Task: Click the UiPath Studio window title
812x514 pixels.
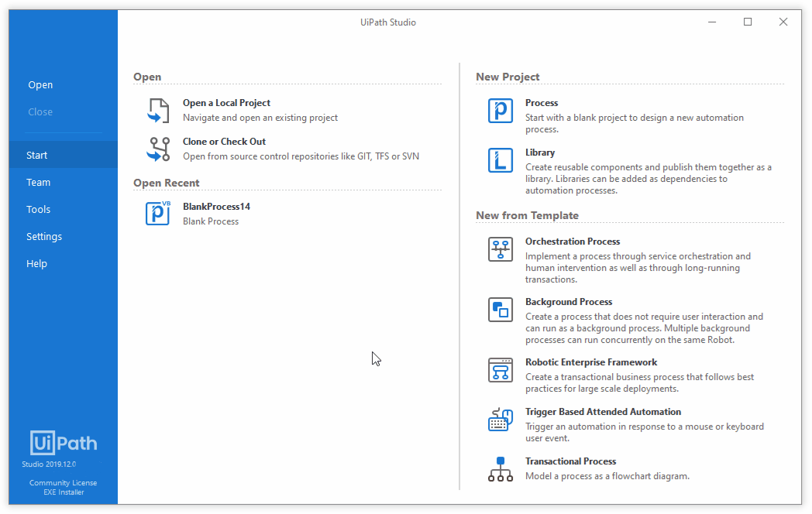Action: 388,22
